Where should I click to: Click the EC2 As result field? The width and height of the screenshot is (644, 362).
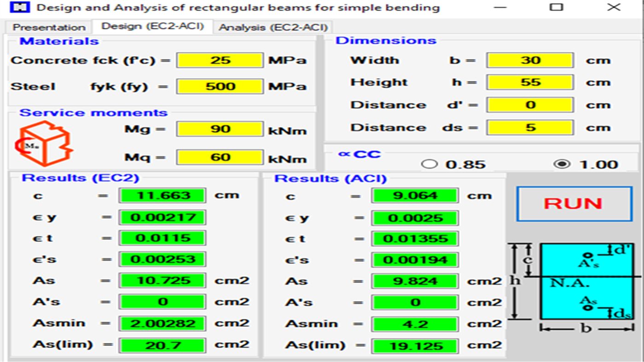click(x=162, y=280)
